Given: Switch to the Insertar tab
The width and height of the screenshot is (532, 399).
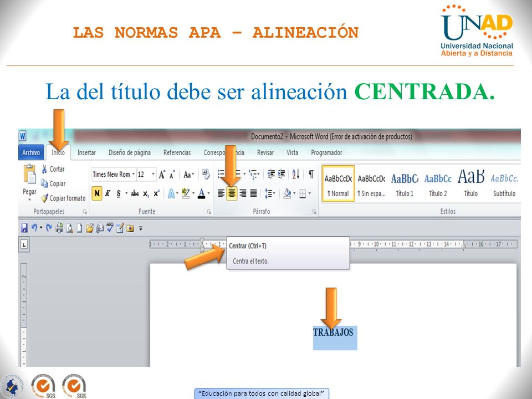Looking at the screenshot, I should tap(86, 152).
